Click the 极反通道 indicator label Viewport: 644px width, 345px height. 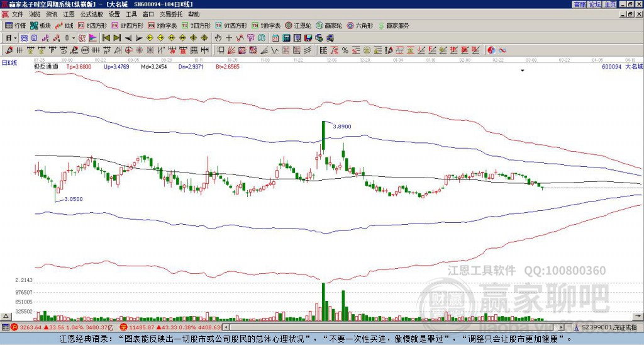[x=46, y=67]
